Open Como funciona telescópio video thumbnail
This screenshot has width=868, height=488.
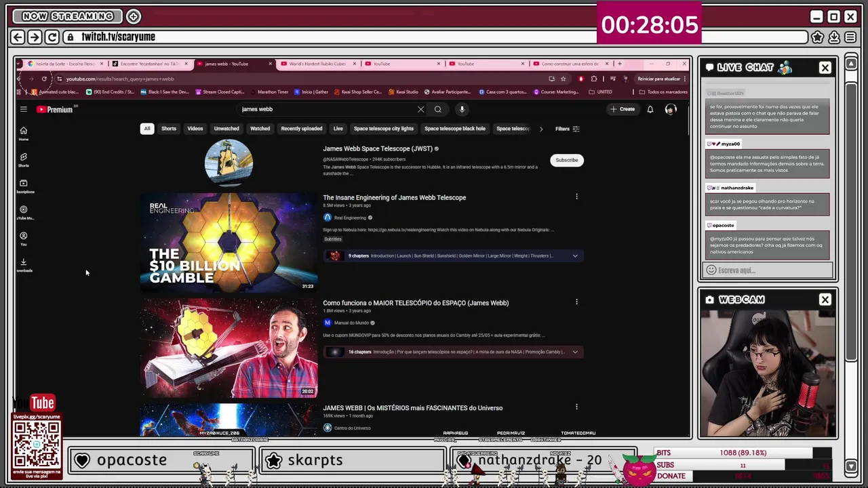tap(229, 348)
